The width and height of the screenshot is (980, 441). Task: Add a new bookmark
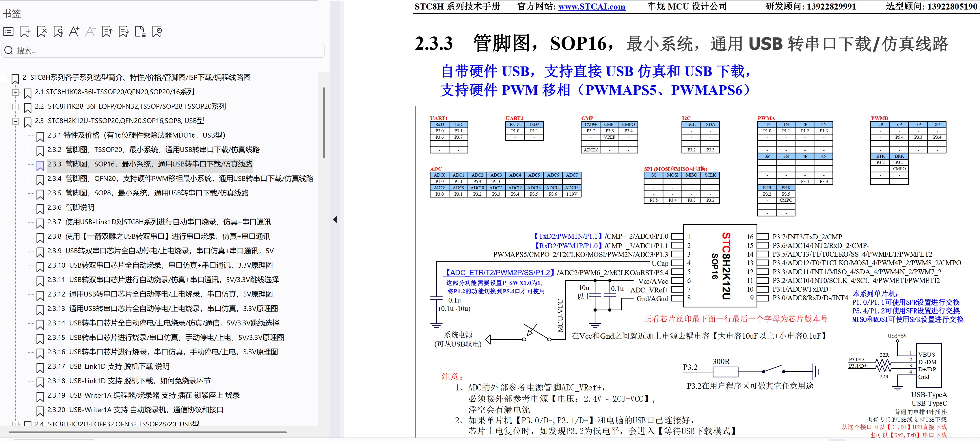25,31
